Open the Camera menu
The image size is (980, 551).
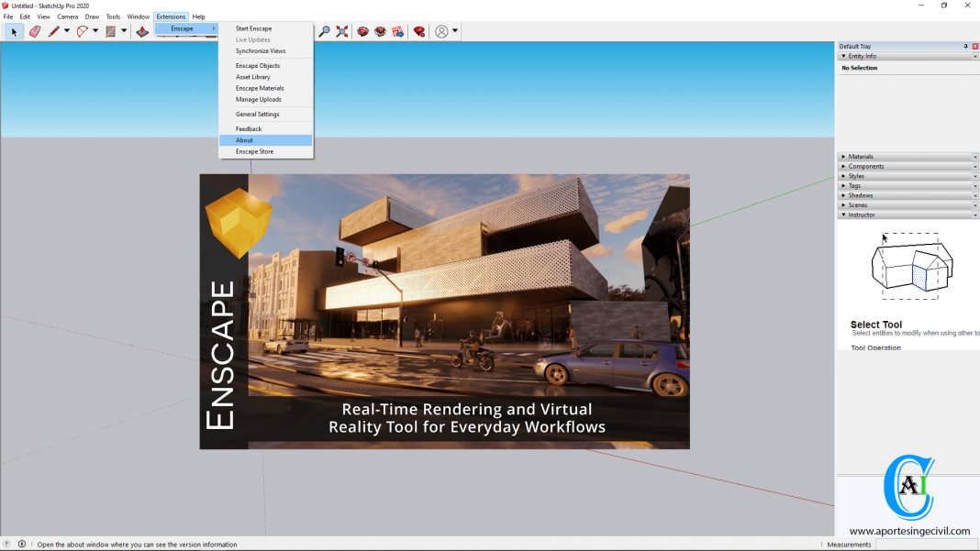point(66,16)
